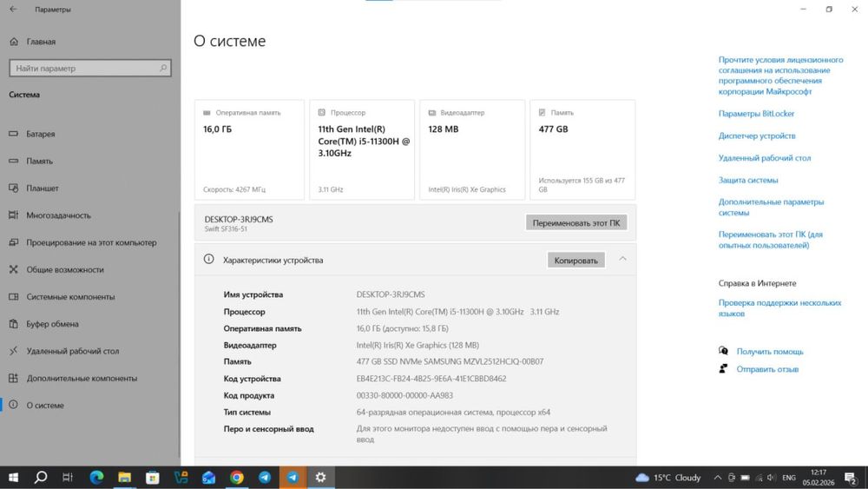Open the Mail app on taskbar
868x489 pixels.
208,478
